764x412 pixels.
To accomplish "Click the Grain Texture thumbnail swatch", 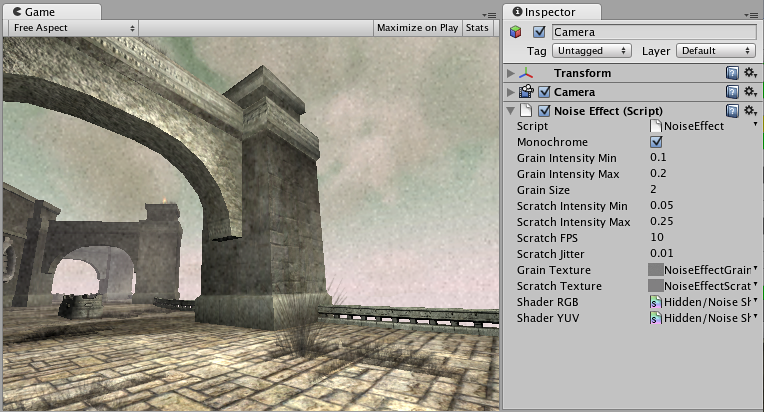I will 656,270.
